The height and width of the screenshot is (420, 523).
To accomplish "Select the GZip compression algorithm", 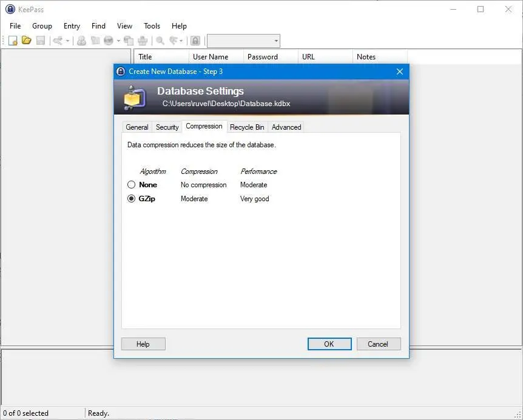I will coord(132,199).
